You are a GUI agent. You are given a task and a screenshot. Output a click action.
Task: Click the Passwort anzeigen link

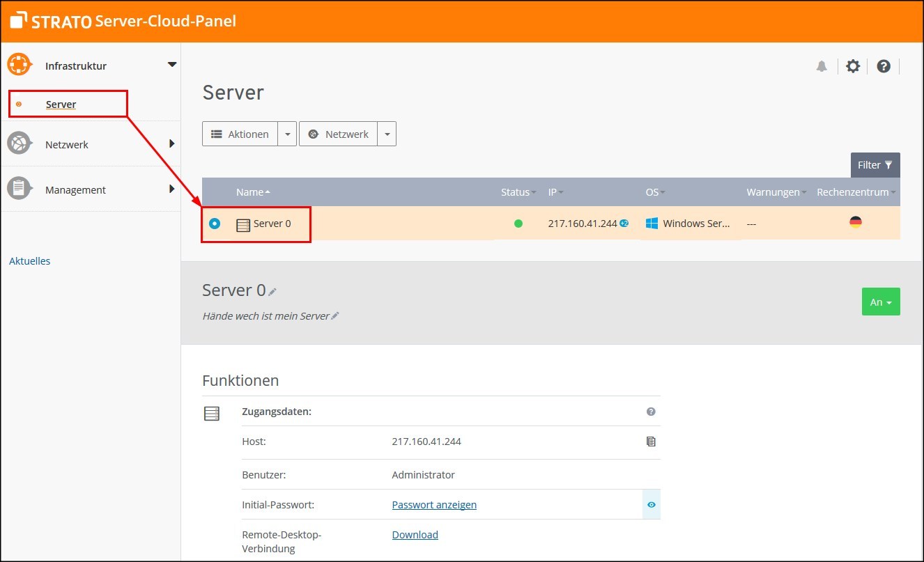point(434,504)
